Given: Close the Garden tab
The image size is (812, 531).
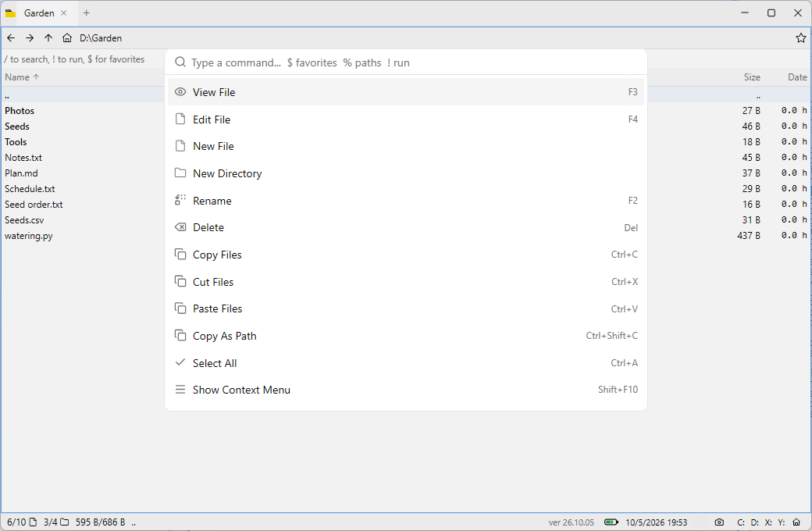Looking at the screenshot, I should pos(64,13).
